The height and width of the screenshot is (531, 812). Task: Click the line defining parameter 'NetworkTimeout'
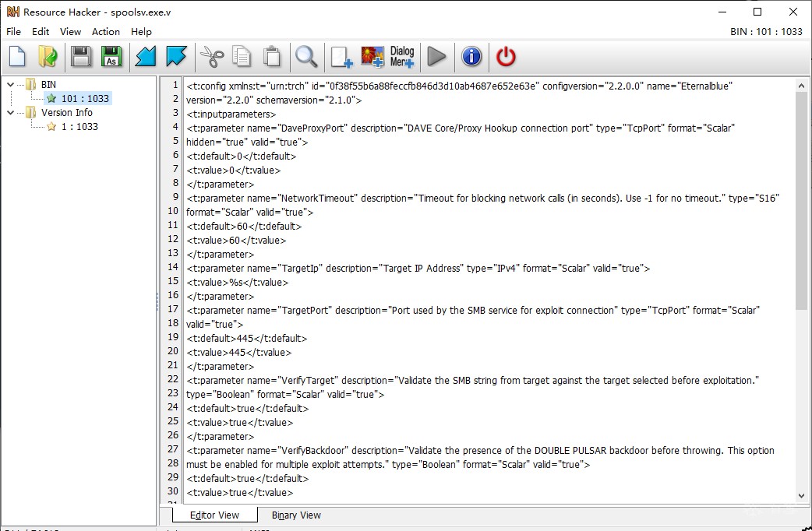point(482,198)
